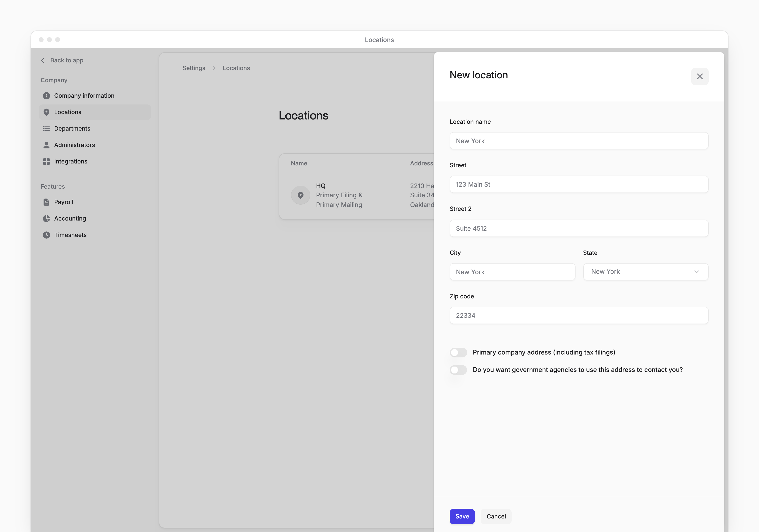759x532 pixels.
Task: Go to Administrators settings
Action: pyautogui.click(x=95, y=145)
